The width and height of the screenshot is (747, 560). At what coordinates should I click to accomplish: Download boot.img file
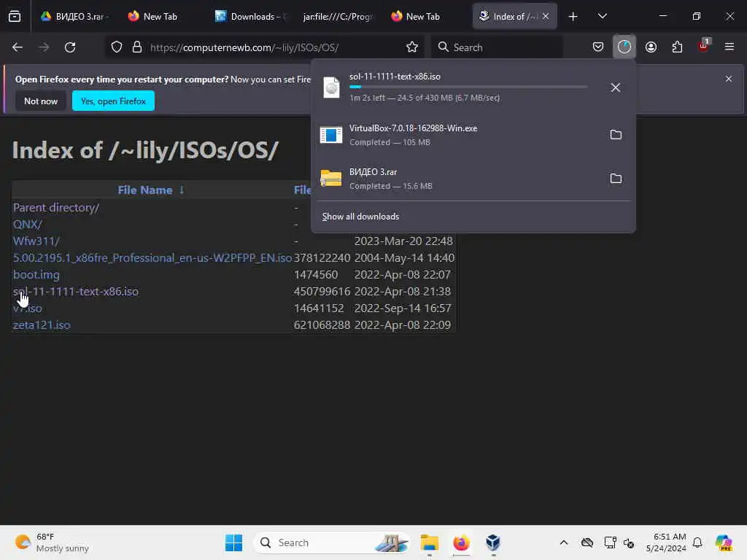(x=36, y=275)
